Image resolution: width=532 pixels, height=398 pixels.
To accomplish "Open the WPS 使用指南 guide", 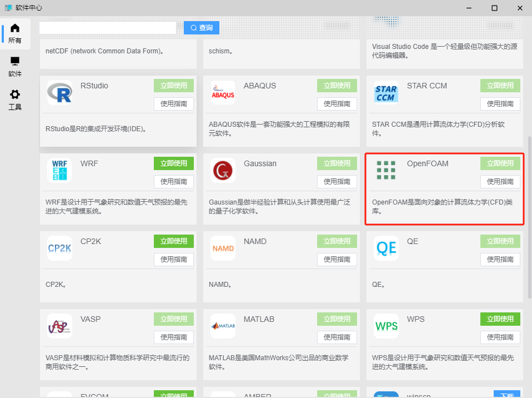I will click(500, 337).
